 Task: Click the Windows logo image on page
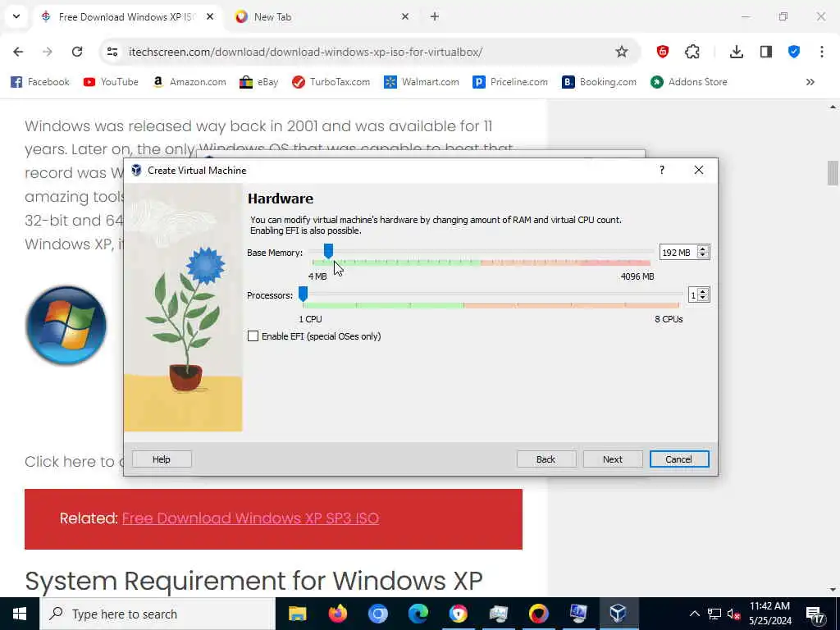(x=66, y=326)
